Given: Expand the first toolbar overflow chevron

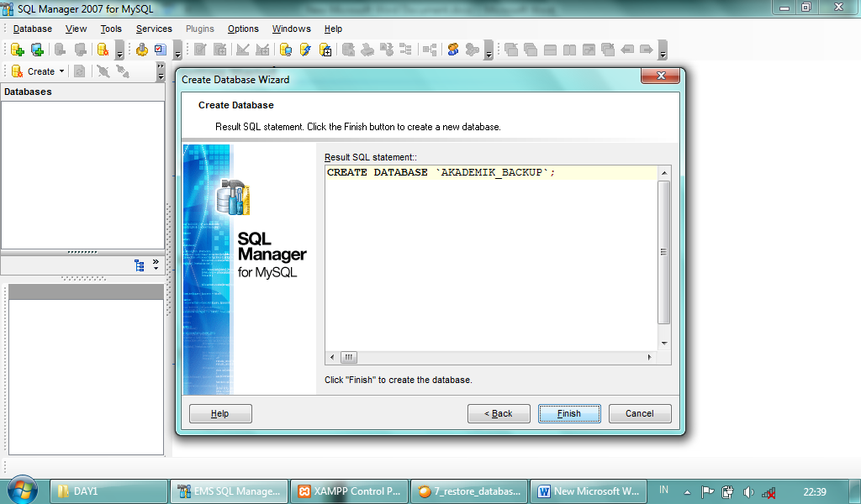Looking at the screenshot, I should (x=119, y=51).
